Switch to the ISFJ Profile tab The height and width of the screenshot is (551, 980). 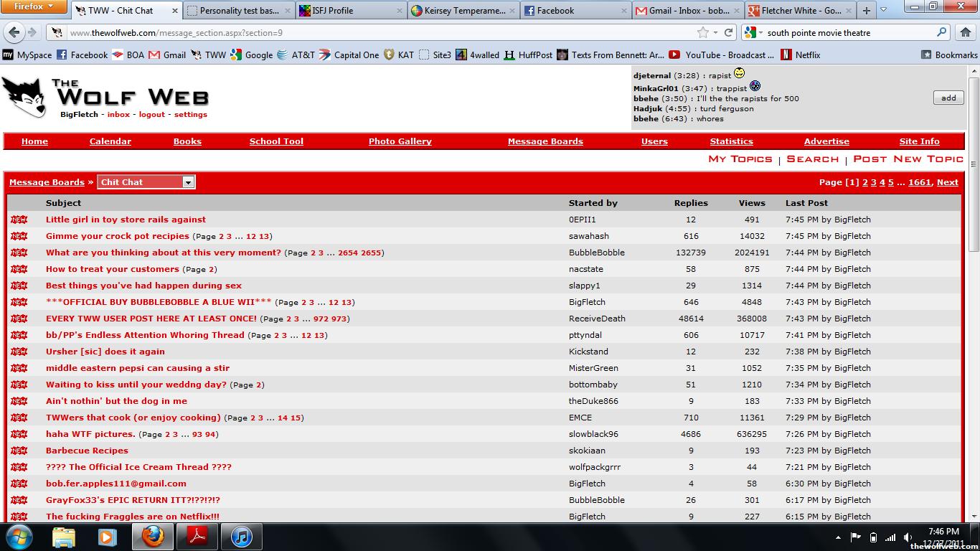coord(350,11)
